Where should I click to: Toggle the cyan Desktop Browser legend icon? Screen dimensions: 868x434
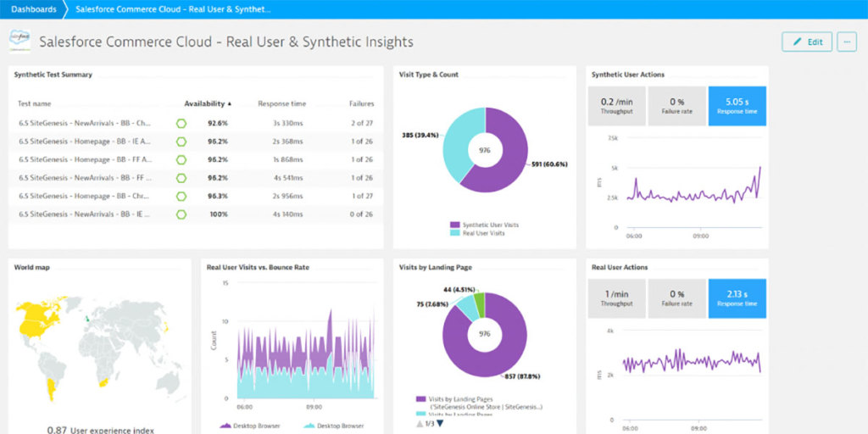click(309, 426)
